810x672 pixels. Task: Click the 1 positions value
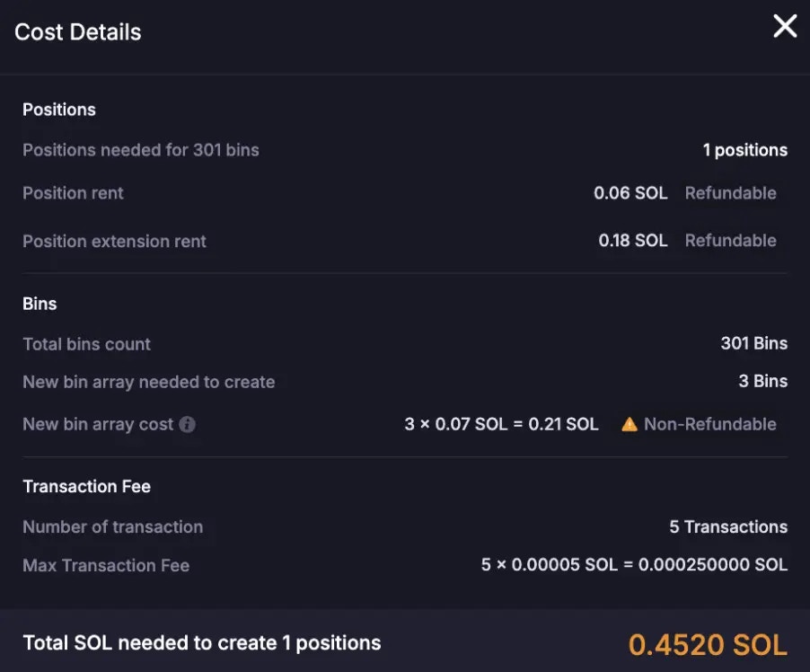(744, 150)
